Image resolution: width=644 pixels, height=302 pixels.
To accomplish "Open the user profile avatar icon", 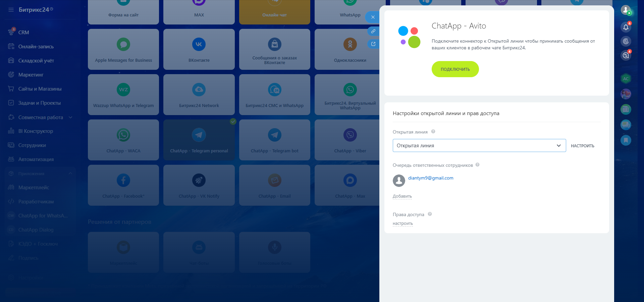I will [x=626, y=10].
